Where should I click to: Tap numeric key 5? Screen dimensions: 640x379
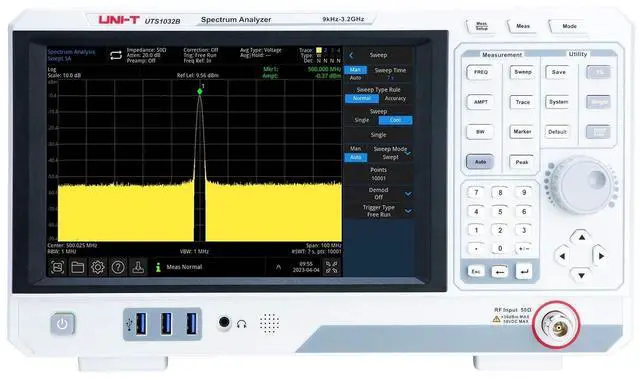(500, 212)
